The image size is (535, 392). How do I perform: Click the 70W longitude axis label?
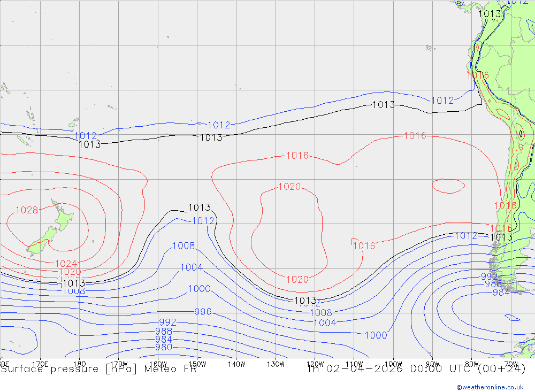tap(511, 364)
